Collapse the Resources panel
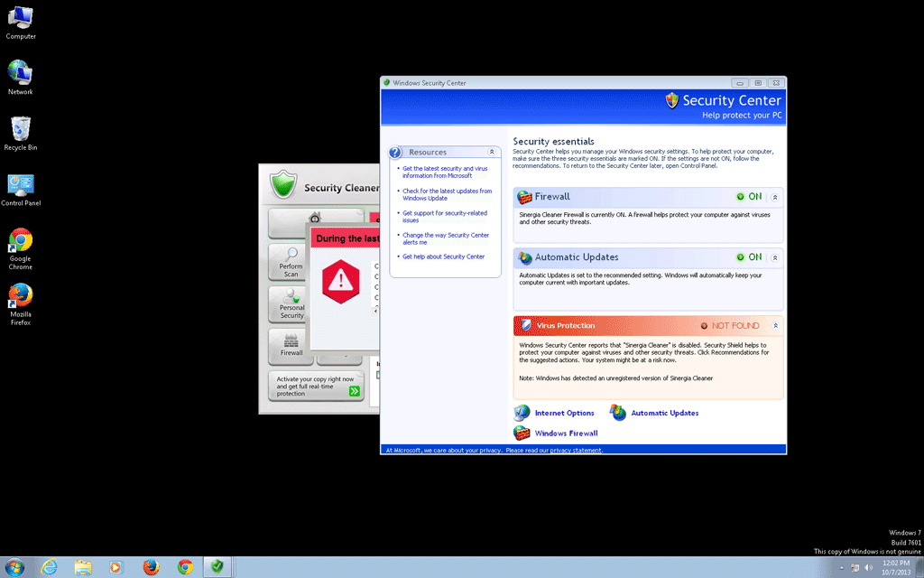 [x=492, y=153]
